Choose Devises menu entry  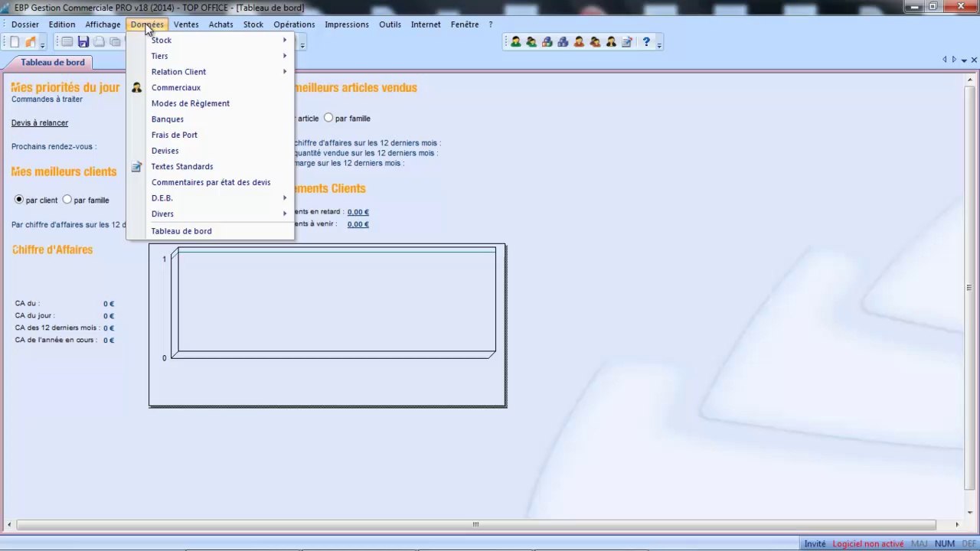pyautogui.click(x=210, y=151)
